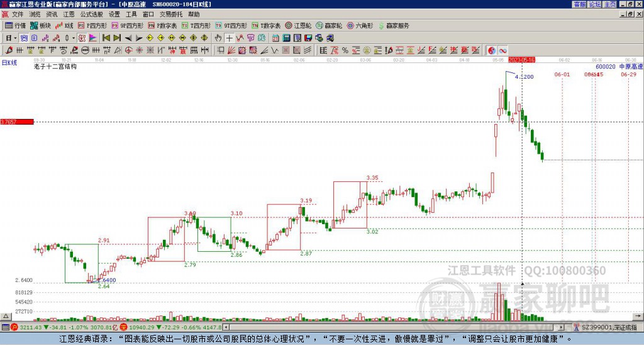Toggle the crosshair cursor tool
Viewport: 644px width, 345px height.
coord(229,38)
